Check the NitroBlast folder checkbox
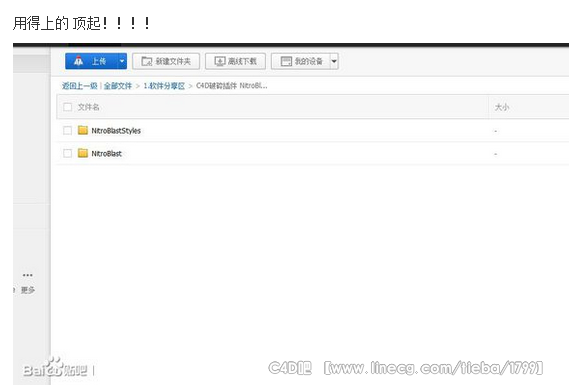 (x=67, y=153)
